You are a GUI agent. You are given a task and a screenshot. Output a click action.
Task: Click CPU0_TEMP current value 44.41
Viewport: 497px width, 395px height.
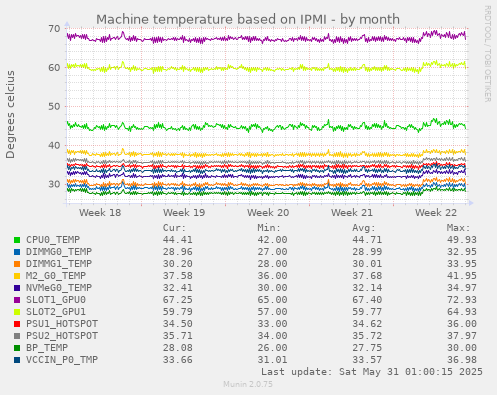click(178, 240)
